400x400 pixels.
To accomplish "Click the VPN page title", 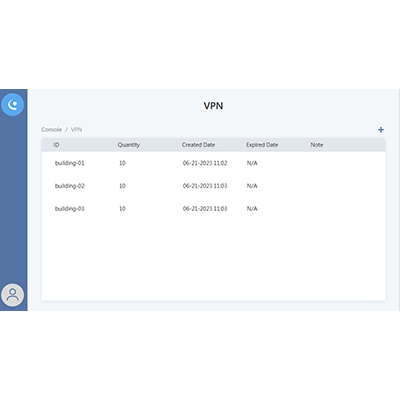I will coord(213,106).
